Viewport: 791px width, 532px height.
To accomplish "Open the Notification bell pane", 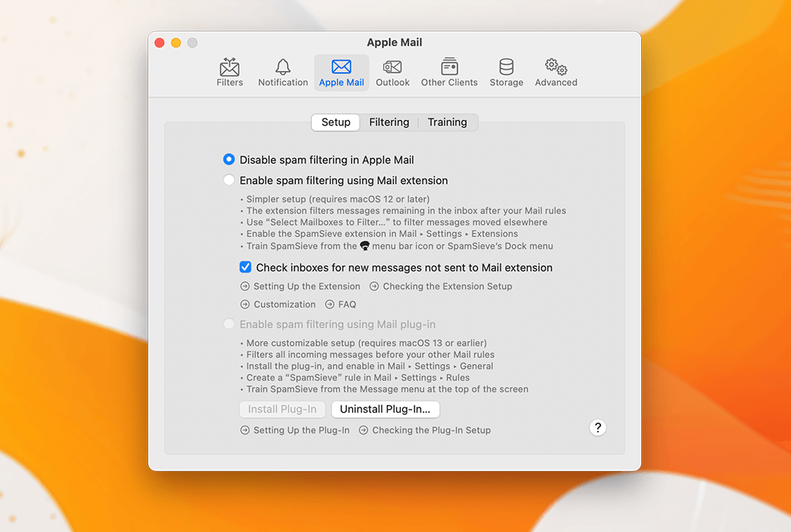I will [282, 73].
